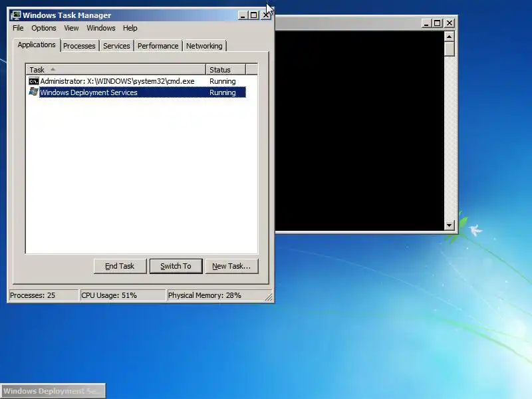The image size is (532, 399).
Task: Click the New Task... button
Action: pos(231,267)
